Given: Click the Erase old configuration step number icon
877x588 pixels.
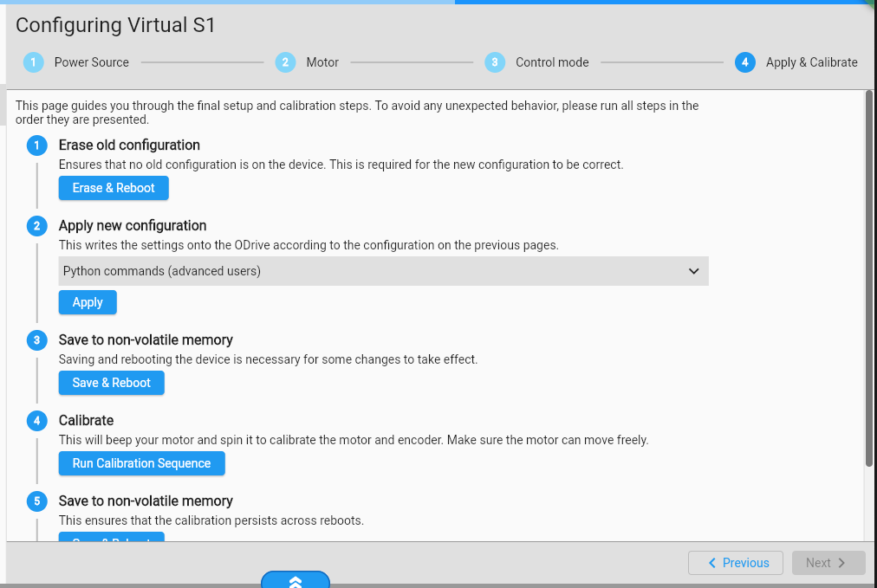Looking at the screenshot, I should [36, 145].
